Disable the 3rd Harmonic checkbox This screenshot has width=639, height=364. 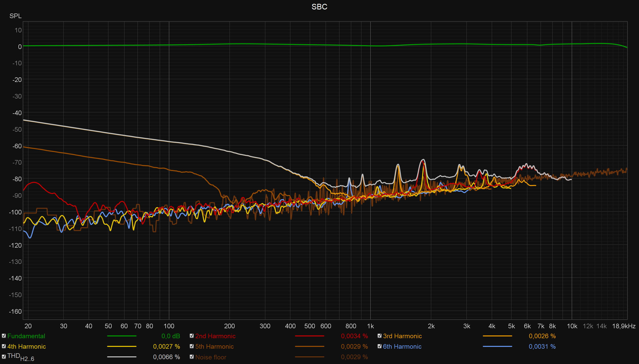tap(380, 336)
